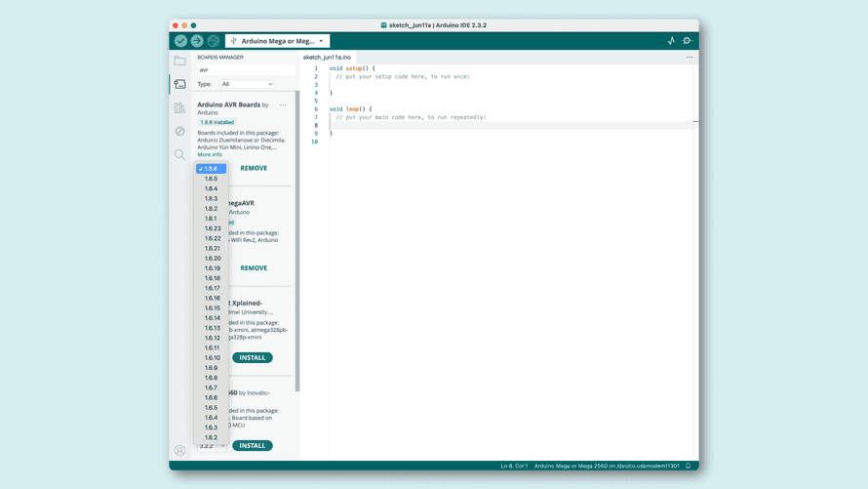
Task: Click the boards search input field
Action: pos(244,70)
